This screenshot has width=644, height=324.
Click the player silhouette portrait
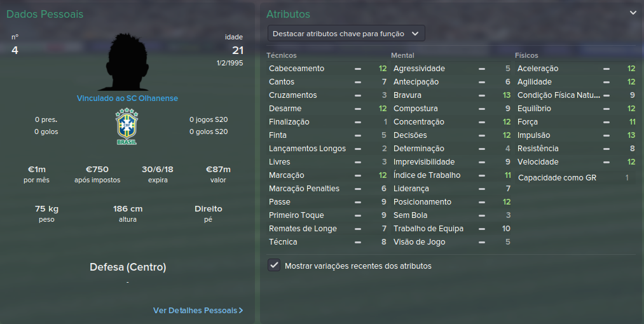click(x=127, y=62)
